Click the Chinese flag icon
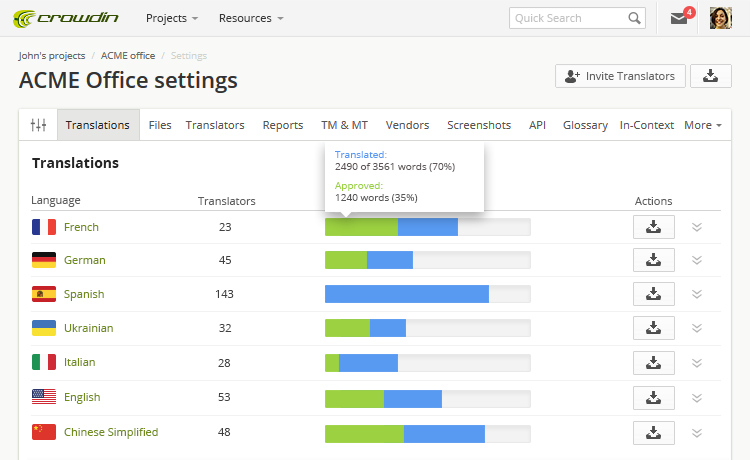Image resolution: width=750 pixels, height=460 pixels. (44, 432)
